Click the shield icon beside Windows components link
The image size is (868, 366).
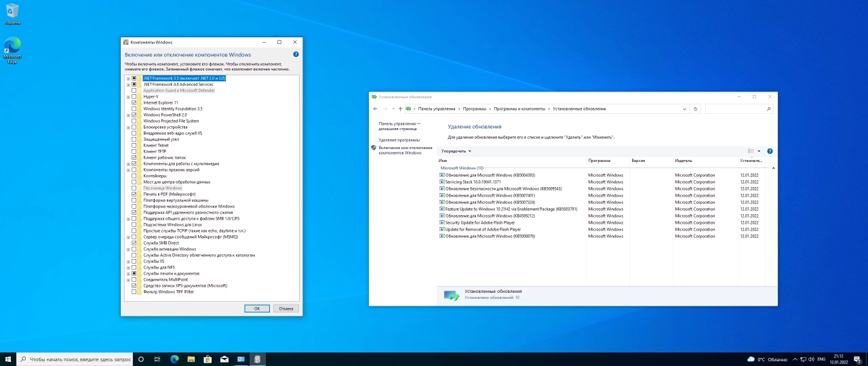(x=374, y=147)
